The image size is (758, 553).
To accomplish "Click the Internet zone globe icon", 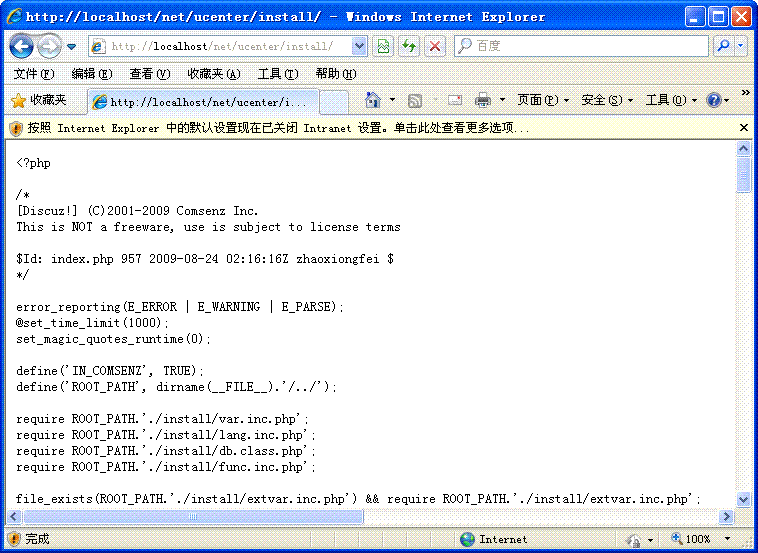I will (467, 539).
